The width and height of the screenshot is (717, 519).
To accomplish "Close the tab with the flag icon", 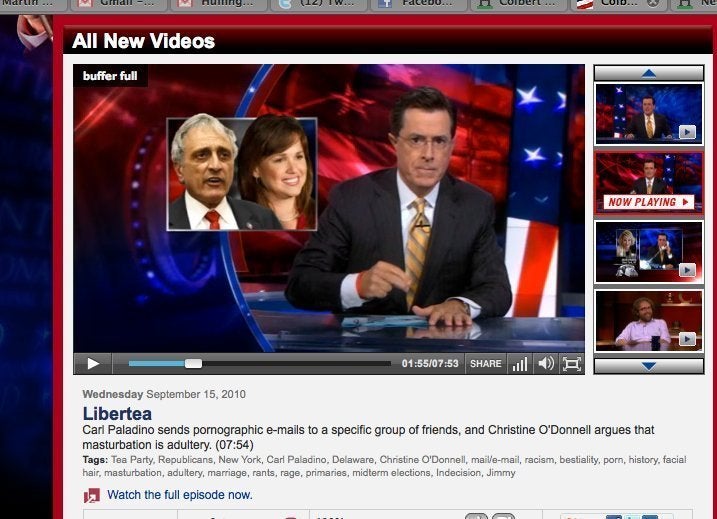I will click(654, 4).
